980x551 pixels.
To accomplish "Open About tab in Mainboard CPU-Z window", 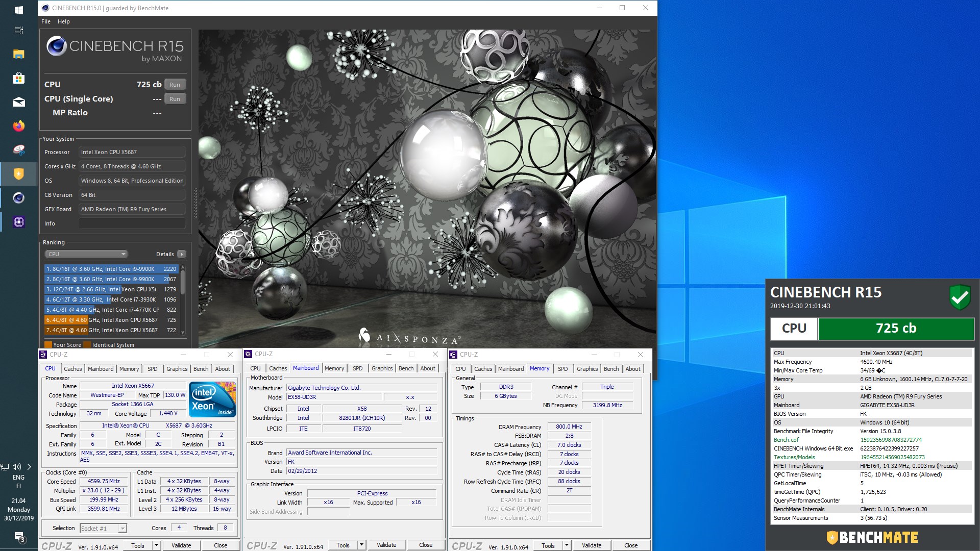I will click(428, 368).
